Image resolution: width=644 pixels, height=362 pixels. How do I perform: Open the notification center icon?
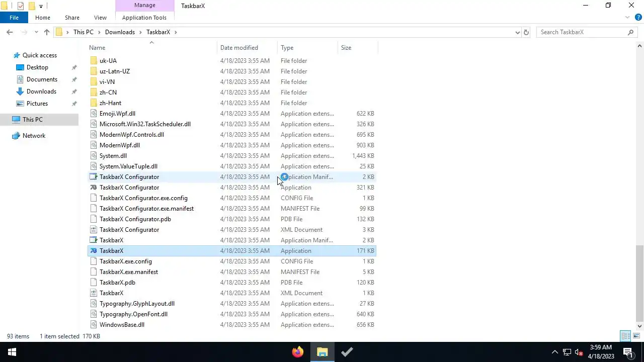628,352
